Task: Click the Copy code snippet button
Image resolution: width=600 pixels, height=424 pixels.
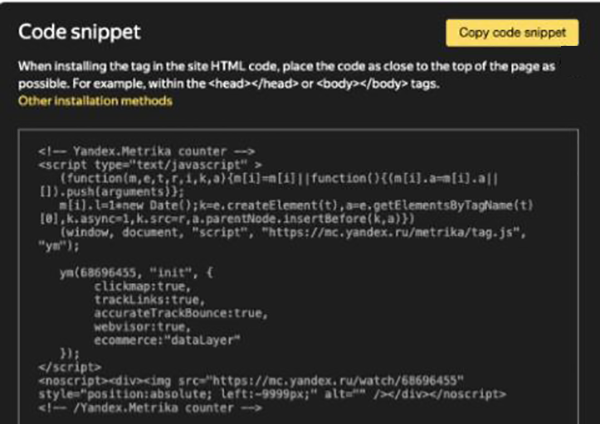Action: pyautogui.click(x=512, y=33)
